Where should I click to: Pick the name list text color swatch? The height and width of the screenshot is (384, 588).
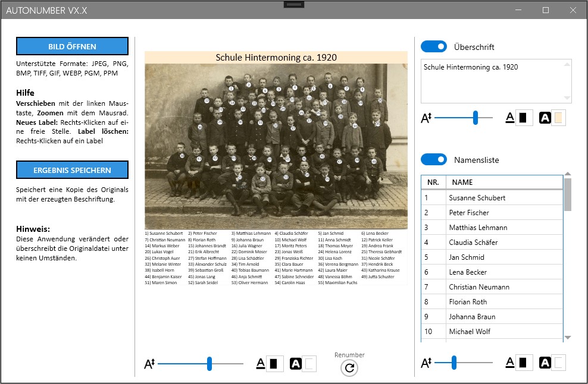point(523,363)
